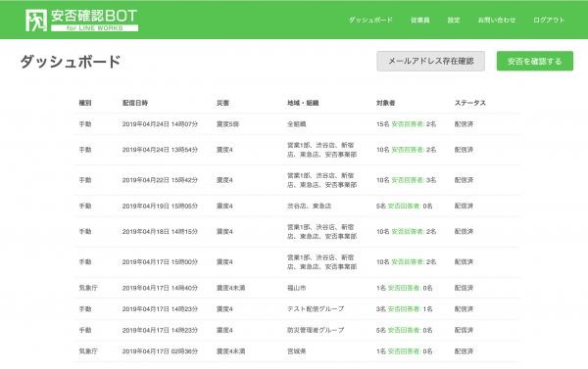
Task: Go to the 従業員 menu
Action: pos(420,20)
